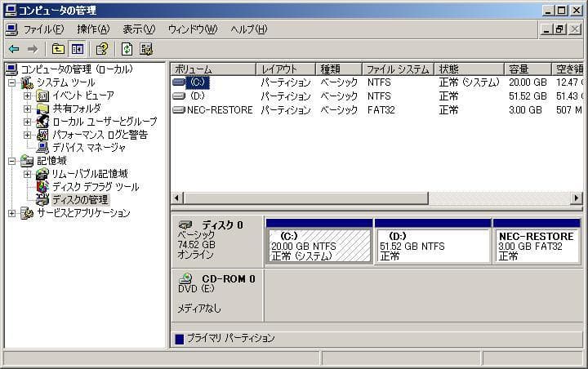This screenshot has height=369, width=588.
Task: Click the ディスクの管理 icon
Action: pyautogui.click(x=42, y=199)
